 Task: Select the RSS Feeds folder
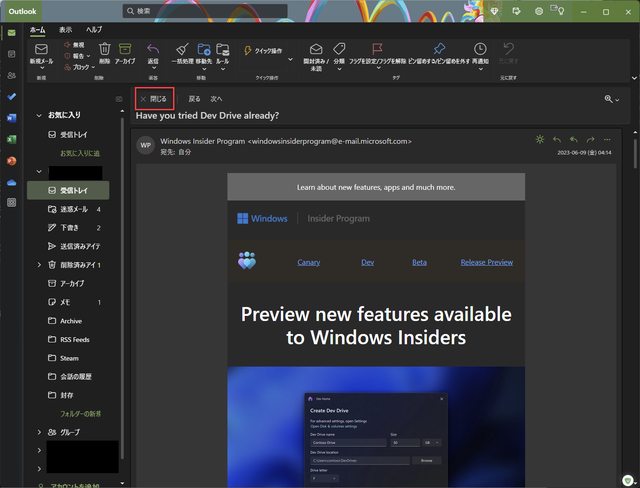(74, 339)
